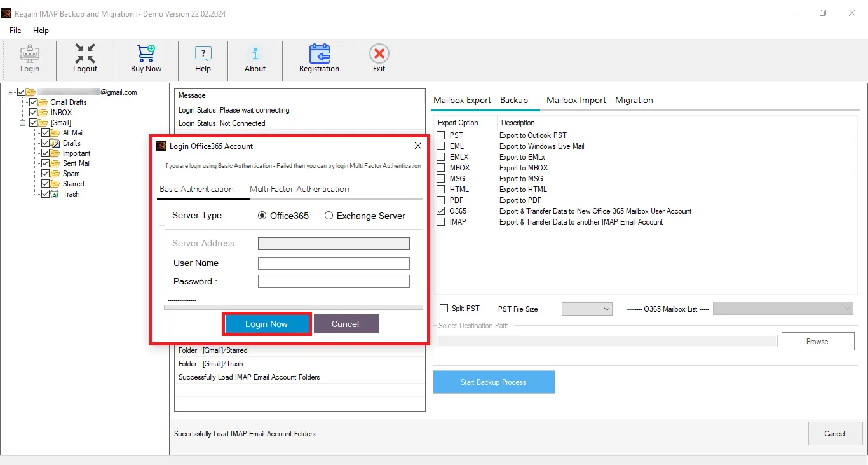Uncheck the Starred folder checkbox

click(x=46, y=184)
